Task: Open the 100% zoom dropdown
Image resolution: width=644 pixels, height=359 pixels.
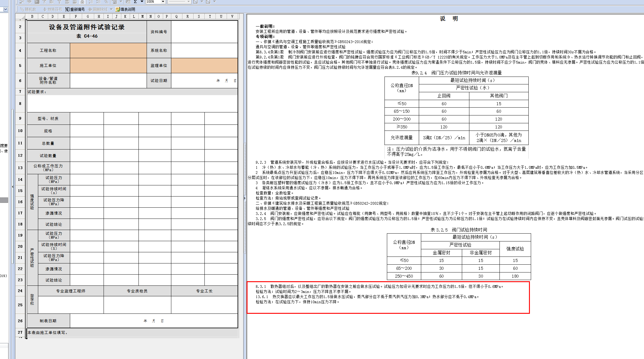Action: pos(163,2)
